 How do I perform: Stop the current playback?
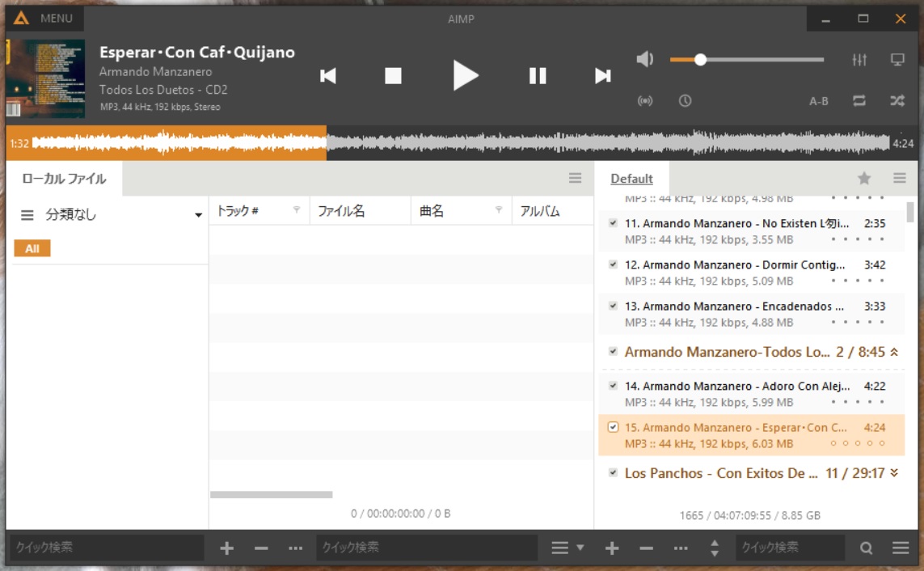click(x=393, y=76)
